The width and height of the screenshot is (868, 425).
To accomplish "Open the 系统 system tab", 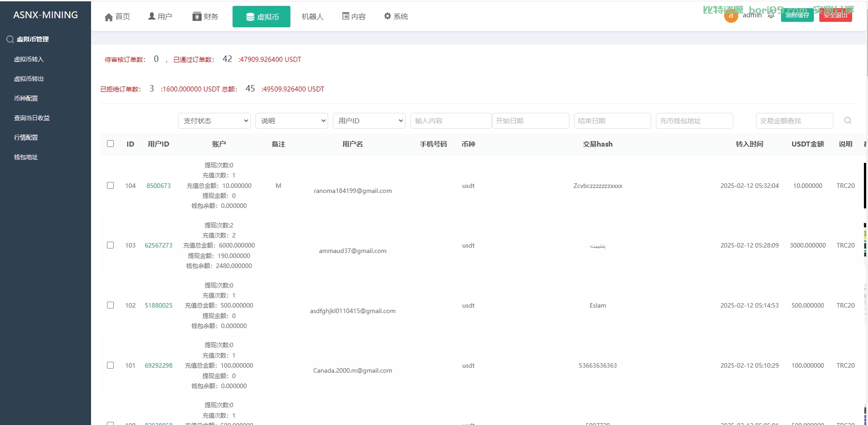I will click(x=396, y=16).
